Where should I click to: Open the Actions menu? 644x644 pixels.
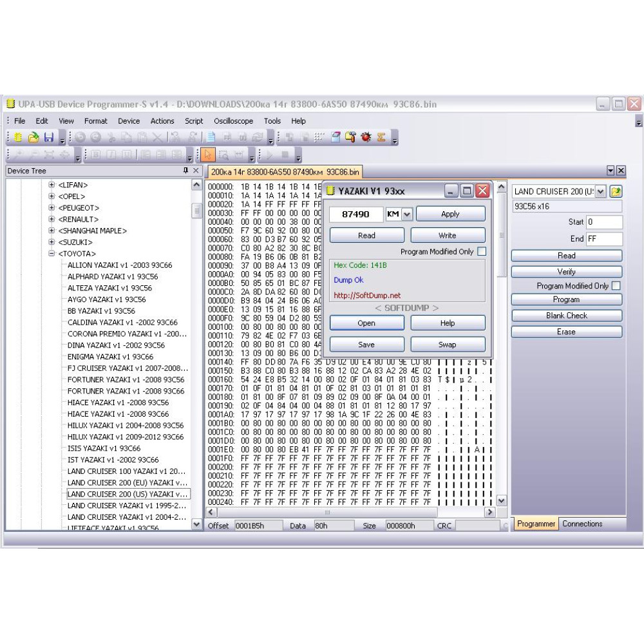pyautogui.click(x=162, y=121)
